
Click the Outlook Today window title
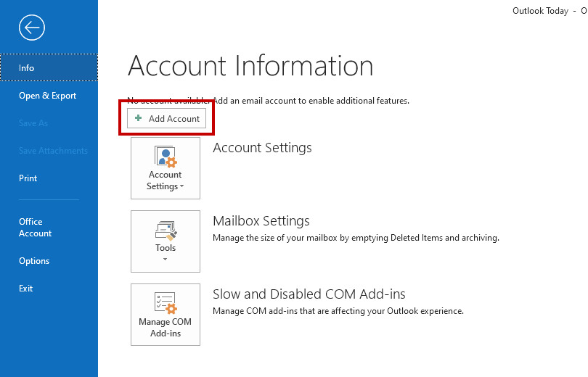(541, 11)
